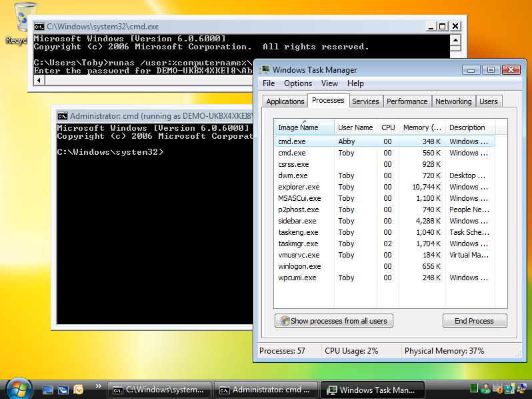Open the third quick launch icon with clock
Image resolution: width=532 pixels, height=399 pixels.
[x=79, y=390]
